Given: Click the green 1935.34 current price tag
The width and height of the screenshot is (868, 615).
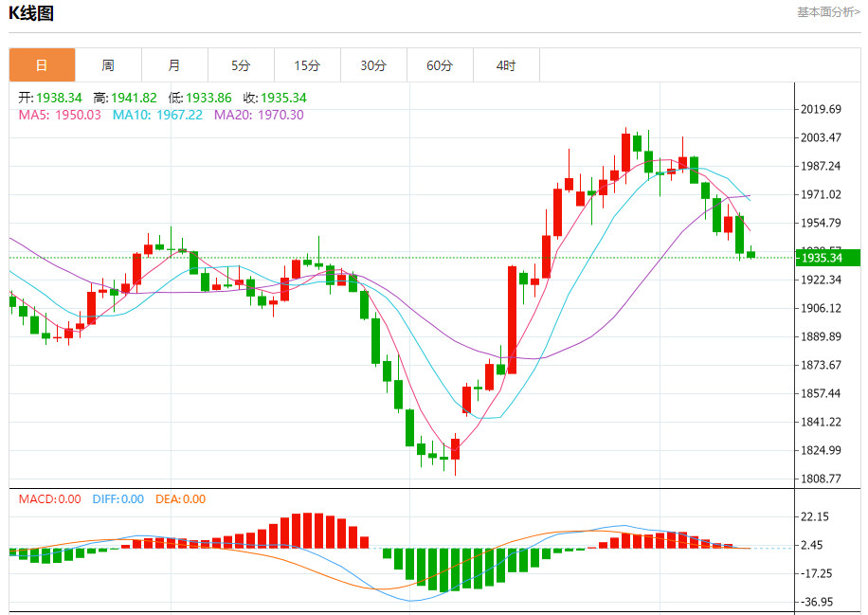Looking at the screenshot, I should click(x=827, y=258).
